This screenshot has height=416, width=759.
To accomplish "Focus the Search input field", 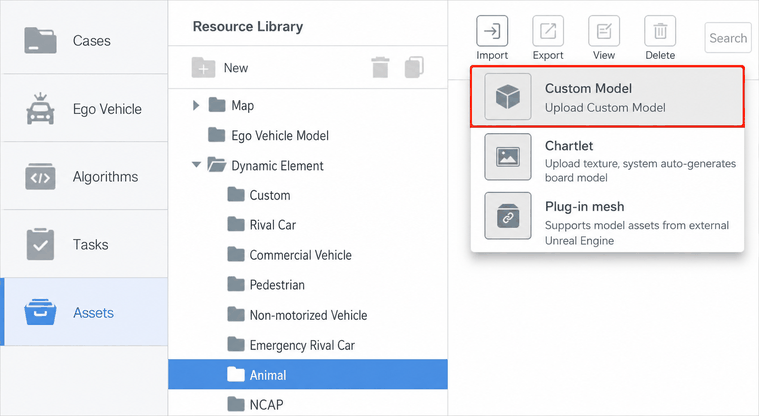I will coord(728,38).
